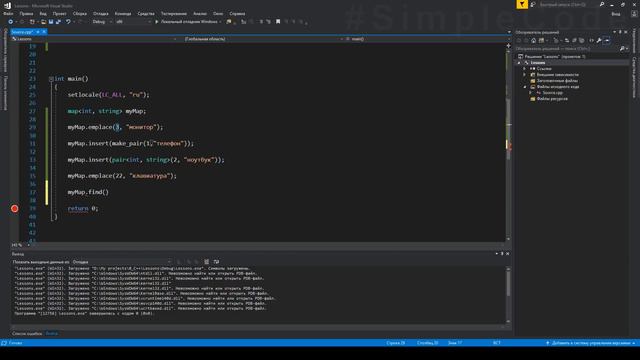
Task: Click the Save All toolbar icon
Action: (x=58, y=22)
